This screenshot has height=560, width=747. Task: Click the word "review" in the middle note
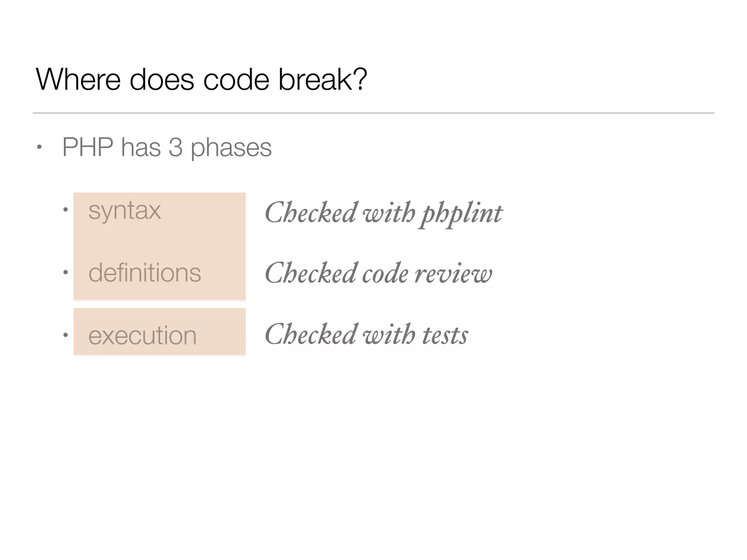pos(453,274)
